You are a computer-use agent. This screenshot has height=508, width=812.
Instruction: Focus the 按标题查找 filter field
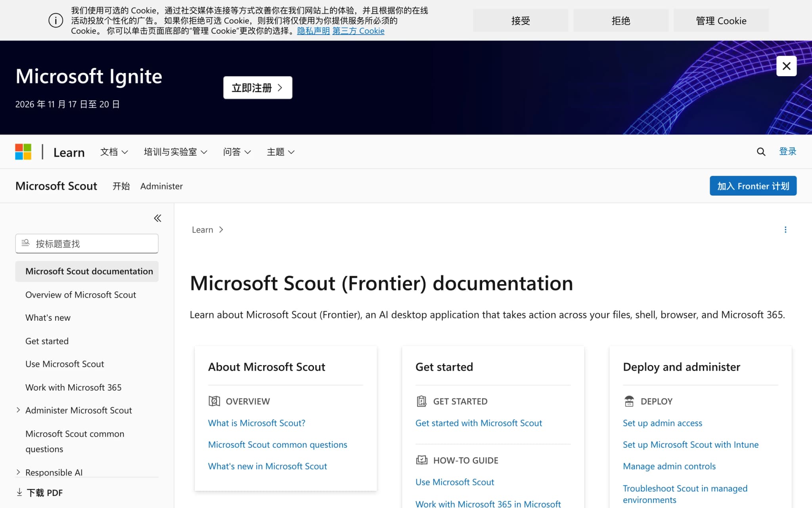[87, 243]
